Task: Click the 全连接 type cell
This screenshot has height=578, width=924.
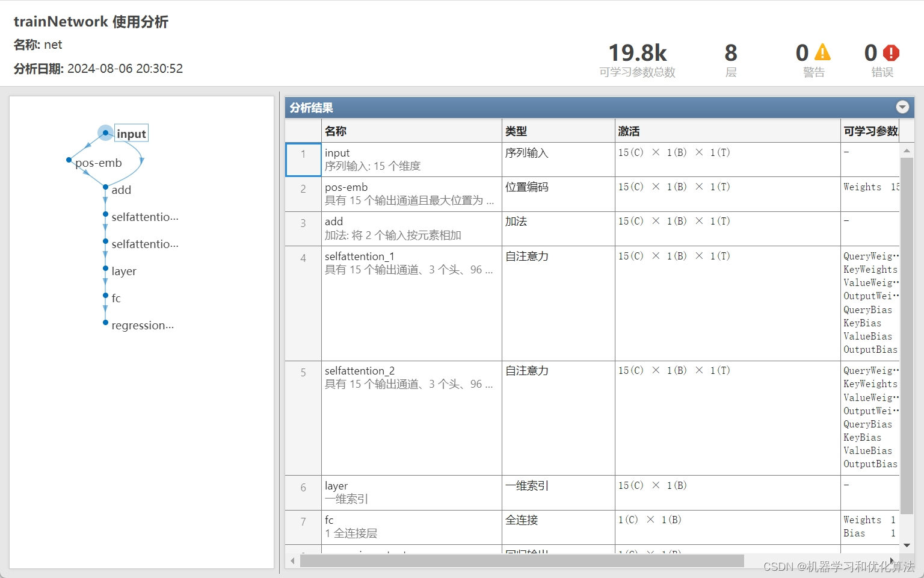Action: pos(558,527)
